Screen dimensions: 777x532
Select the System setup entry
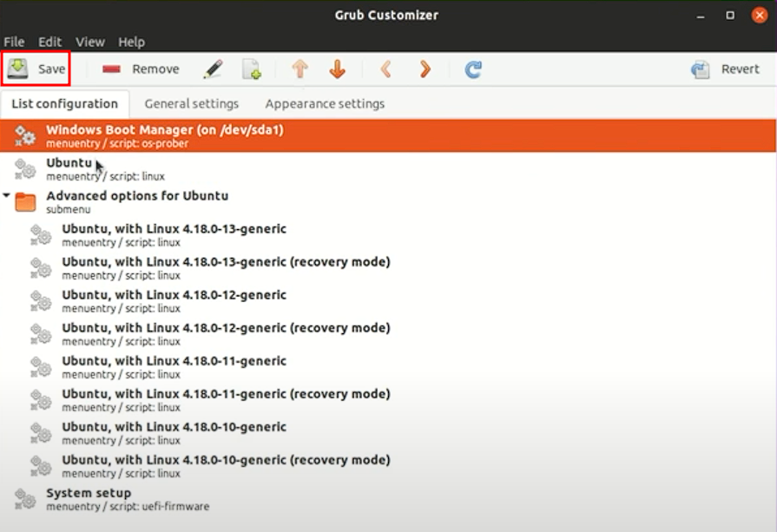[388, 499]
